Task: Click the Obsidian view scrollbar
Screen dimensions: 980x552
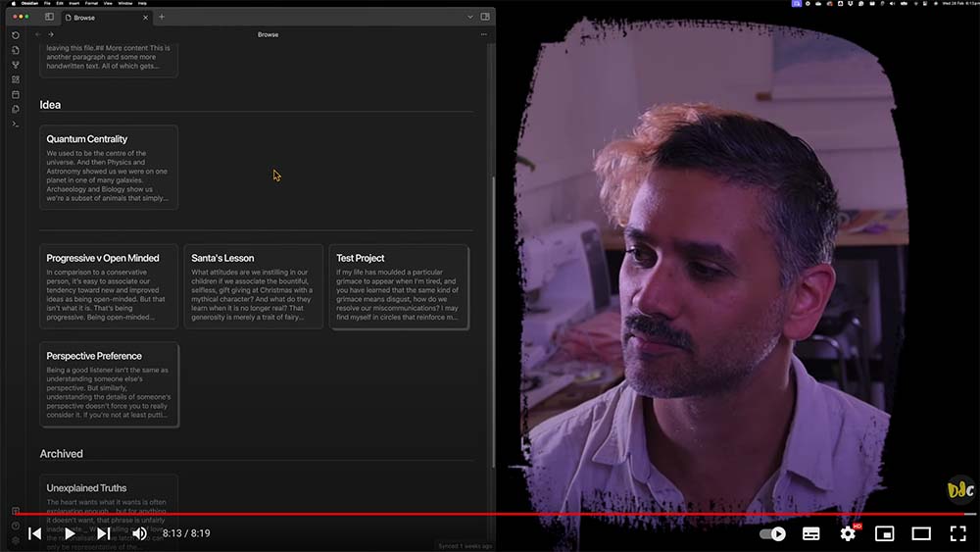Action: coord(493,322)
